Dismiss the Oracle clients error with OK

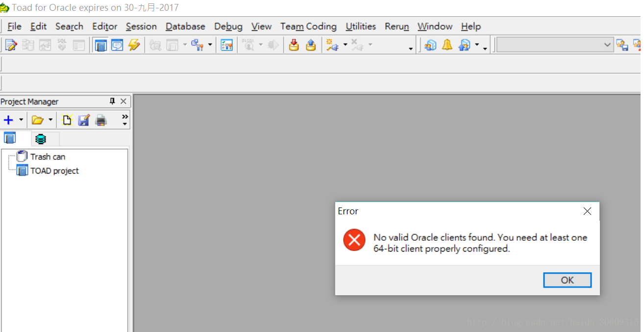[567, 280]
